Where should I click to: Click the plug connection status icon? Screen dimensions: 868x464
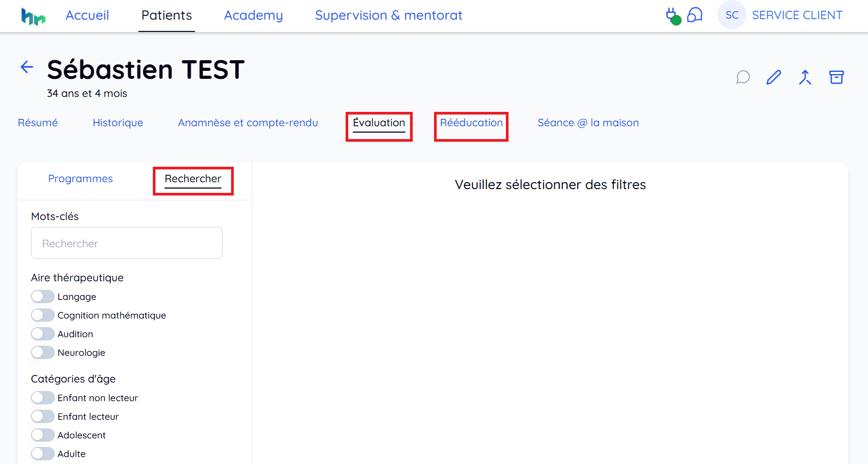pos(673,16)
